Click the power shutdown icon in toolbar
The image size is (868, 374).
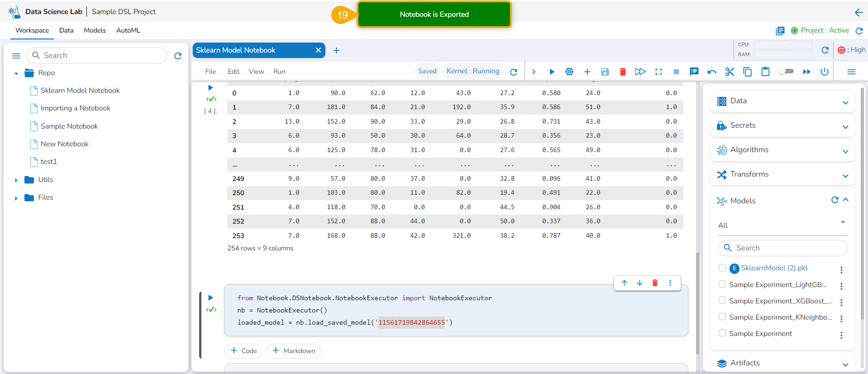pyautogui.click(x=824, y=72)
